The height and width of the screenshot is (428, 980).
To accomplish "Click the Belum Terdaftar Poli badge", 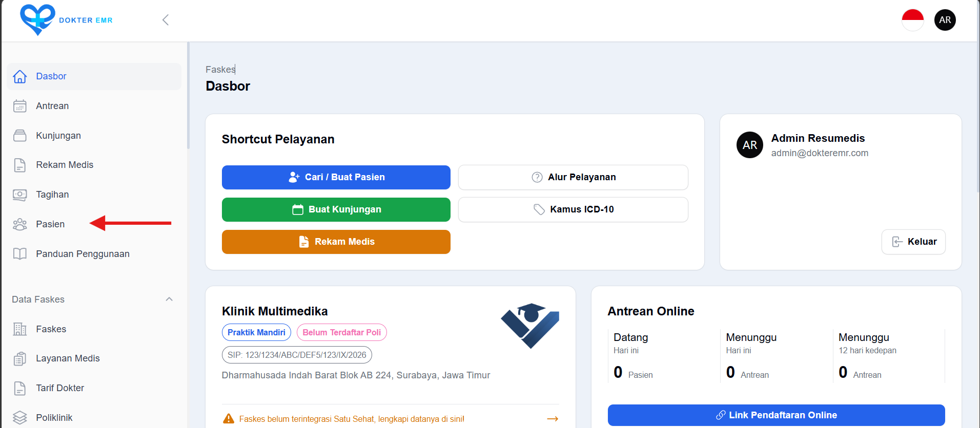I will coord(342,332).
